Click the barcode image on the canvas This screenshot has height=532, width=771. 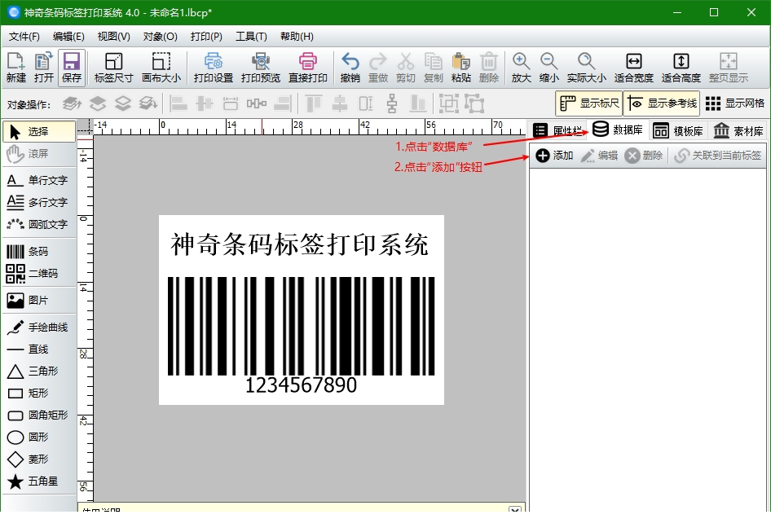coord(301,326)
